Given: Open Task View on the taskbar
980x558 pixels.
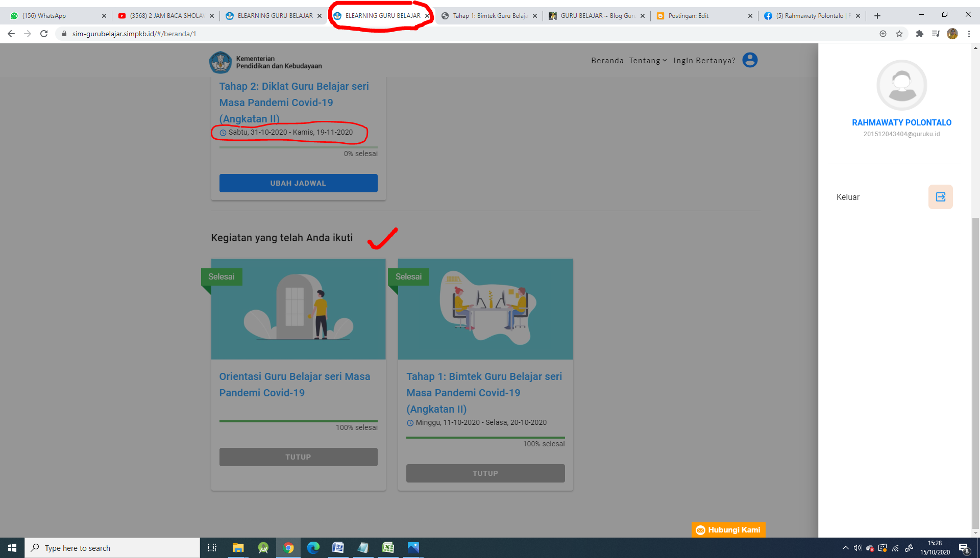Looking at the screenshot, I should (212, 548).
